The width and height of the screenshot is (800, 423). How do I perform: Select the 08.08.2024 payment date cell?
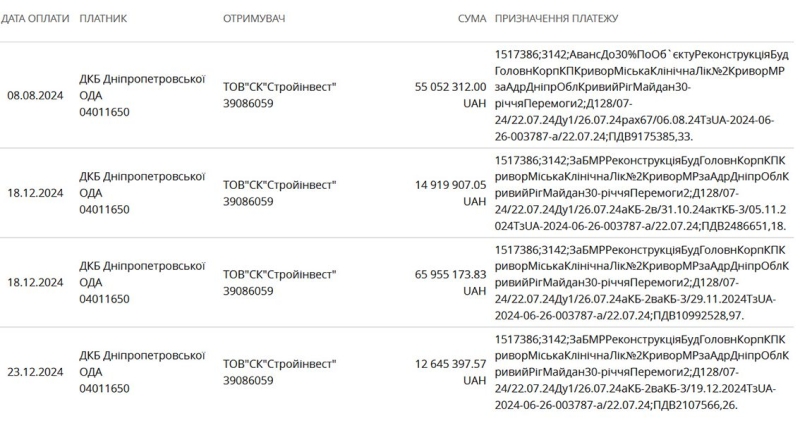pos(35,95)
